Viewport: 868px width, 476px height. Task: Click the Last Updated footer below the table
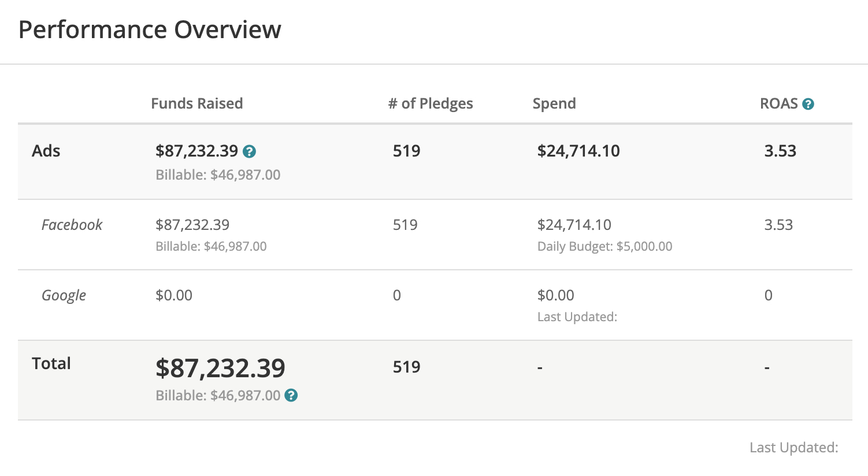pos(793,448)
